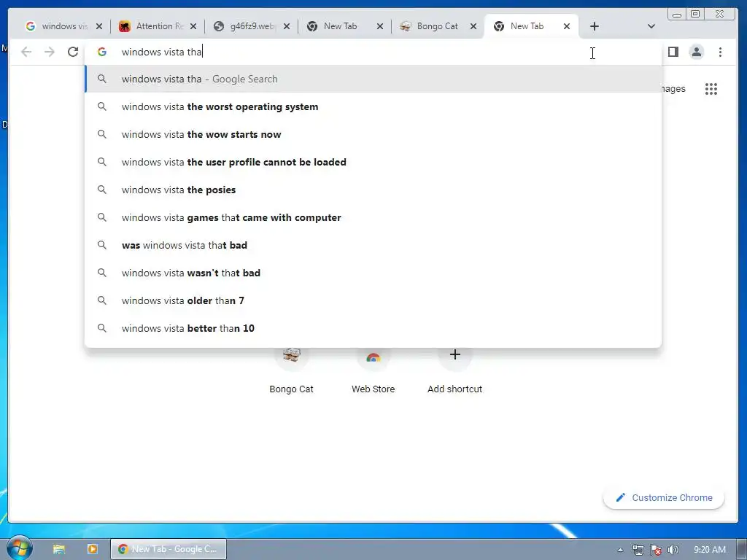The height and width of the screenshot is (560, 747).
Task: Close the active New Tab
Action: tap(566, 26)
